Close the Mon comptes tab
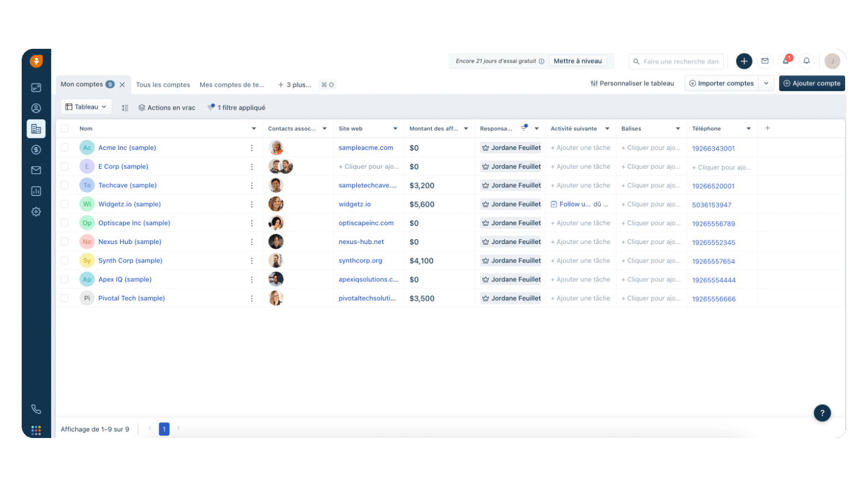Screen dimensions: 868x488 point(122,85)
